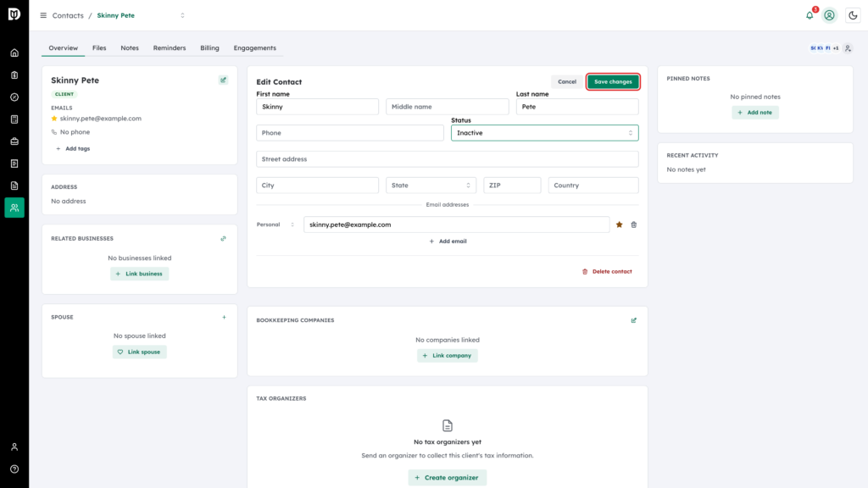Open the Engagements tab
The height and width of the screenshot is (488, 868).
click(x=254, y=48)
